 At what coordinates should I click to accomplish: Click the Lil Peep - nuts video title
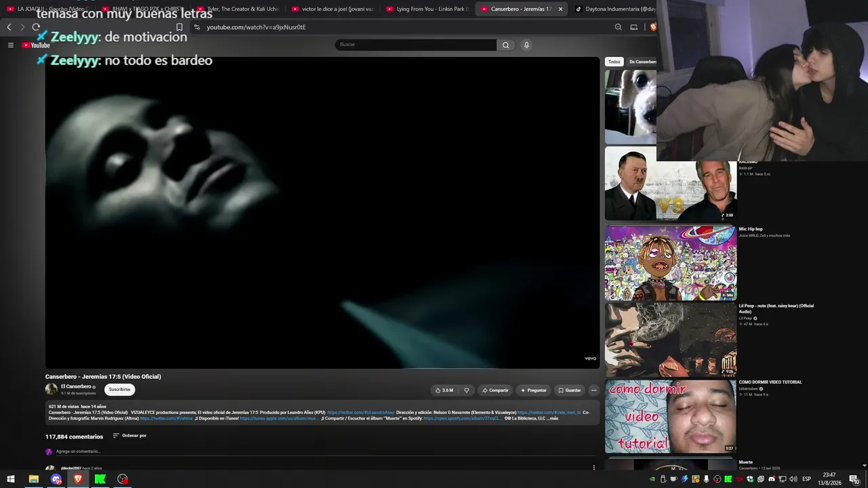tap(776, 308)
